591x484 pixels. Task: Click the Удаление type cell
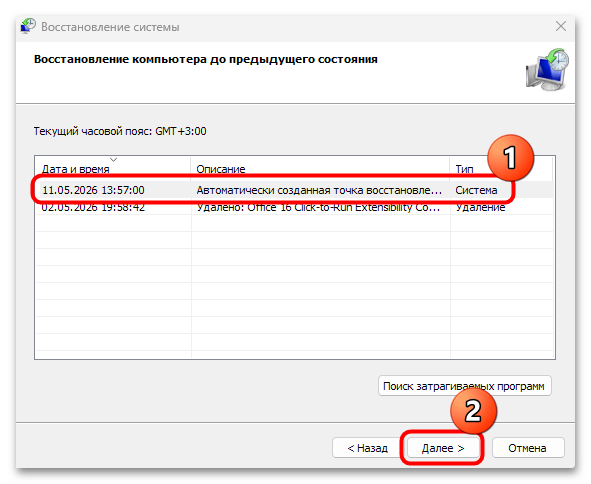pyautogui.click(x=481, y=207)
